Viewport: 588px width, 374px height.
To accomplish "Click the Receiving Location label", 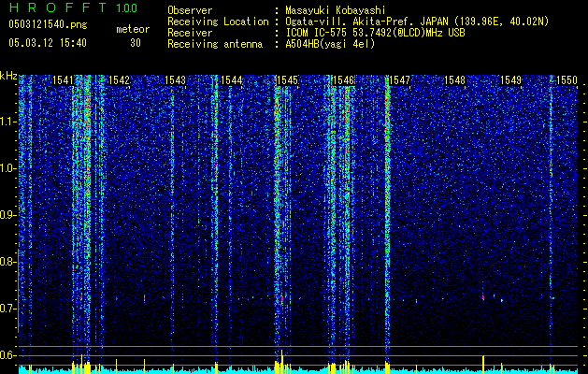I will [218, 22].
